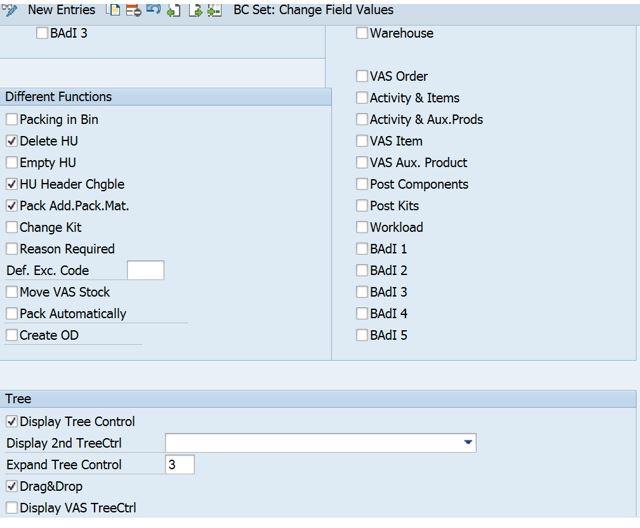Select the Workload checkbox
Screen dimensions: 640x528
pos(362,227)
